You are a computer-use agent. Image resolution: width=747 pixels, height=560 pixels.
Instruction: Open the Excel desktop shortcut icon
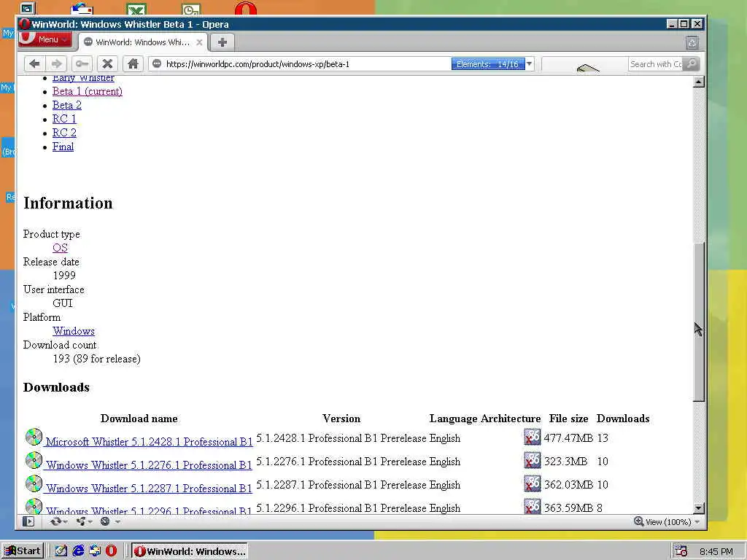click(136, 9)
